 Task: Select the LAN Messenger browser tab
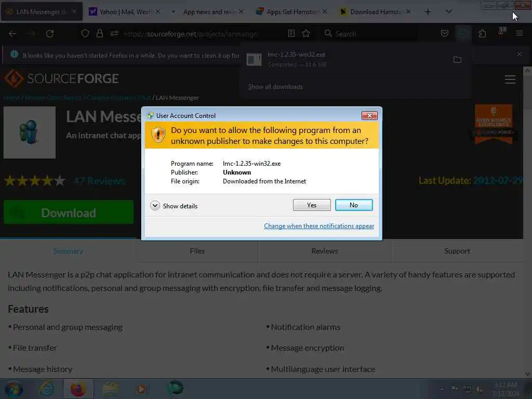click(x=42, y=11)
